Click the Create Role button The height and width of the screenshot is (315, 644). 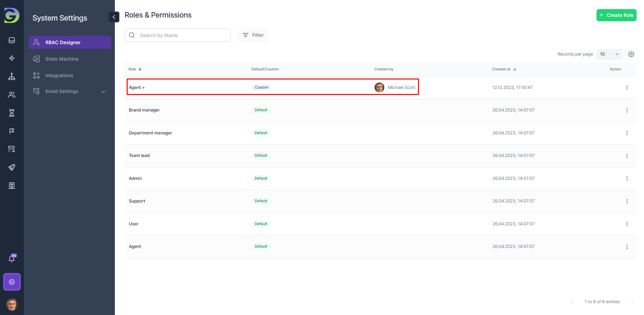(x=616, y=15)
